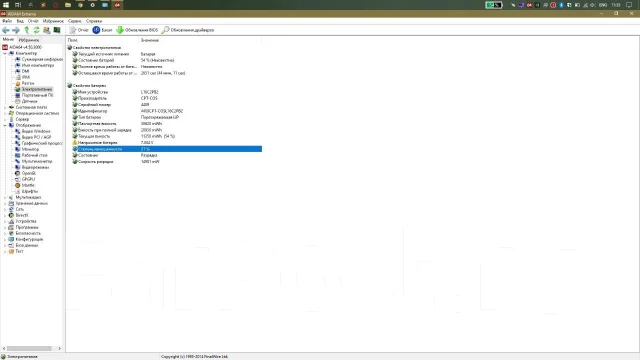Image resolution: width=640 pixels, height=360 pixels.
Task: Open the Отчёт menu
Action: pos(33,21)
